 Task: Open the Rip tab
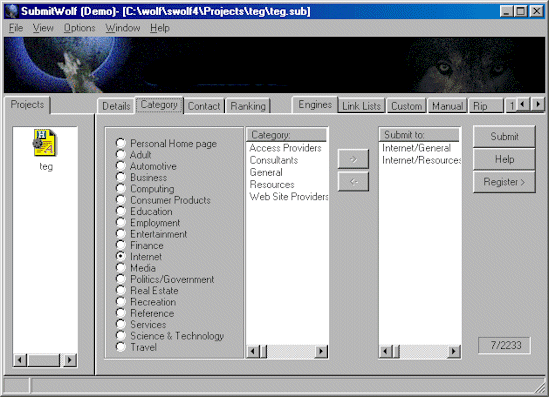coord(485,106)
